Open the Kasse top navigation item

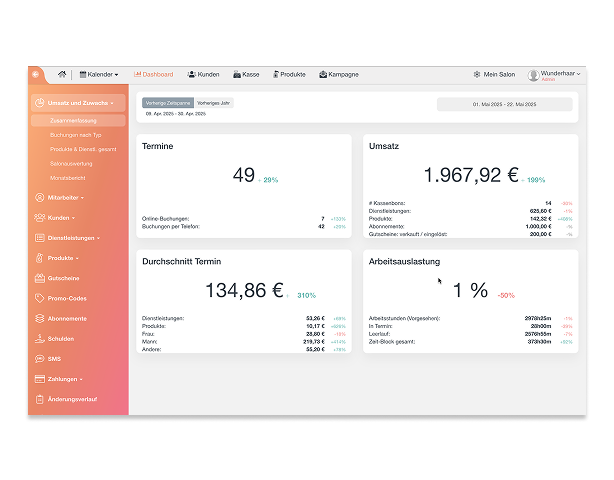pos(246,74)
